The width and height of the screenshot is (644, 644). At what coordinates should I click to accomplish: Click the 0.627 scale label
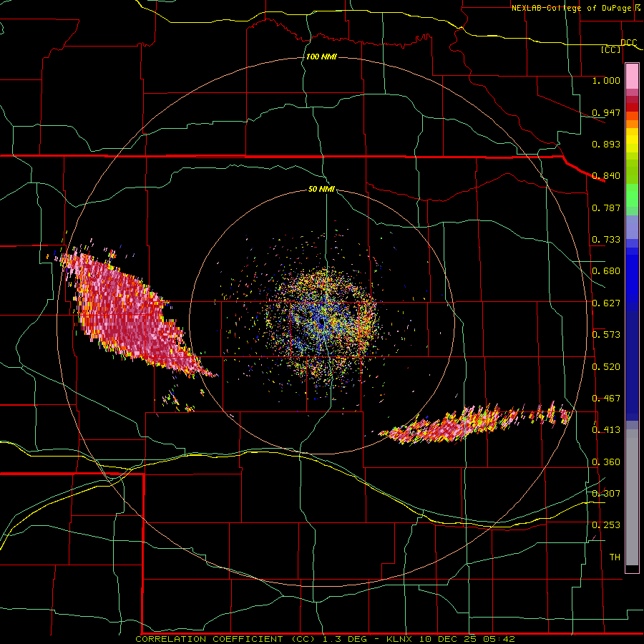606,303
